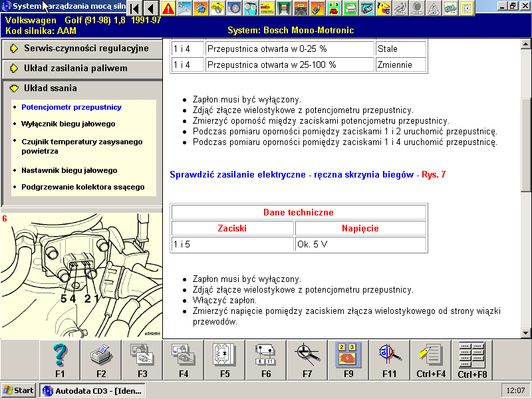Click the 'Ok. 5 V' voltage cell
This screenshot has width=532, height=399.
[x=360, y=244]
